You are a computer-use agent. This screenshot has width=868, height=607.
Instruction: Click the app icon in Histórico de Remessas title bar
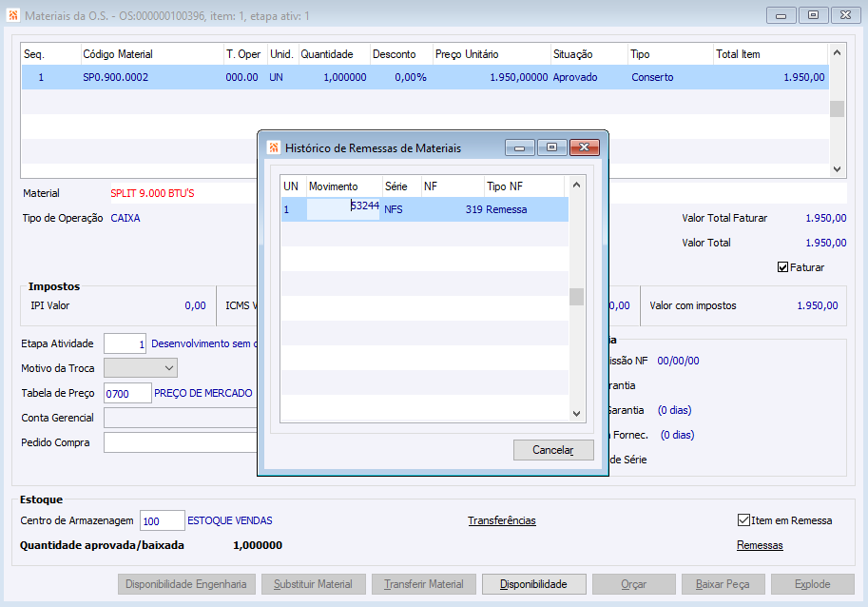tap(274, 147)
